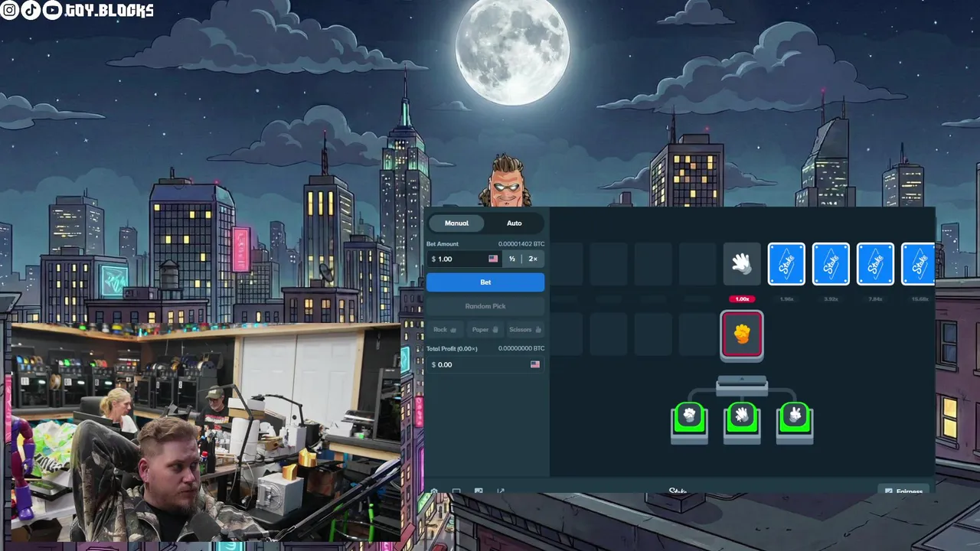Click the 7.84x multiplier label
980x551 pixels.
click(x=875, y=299)
